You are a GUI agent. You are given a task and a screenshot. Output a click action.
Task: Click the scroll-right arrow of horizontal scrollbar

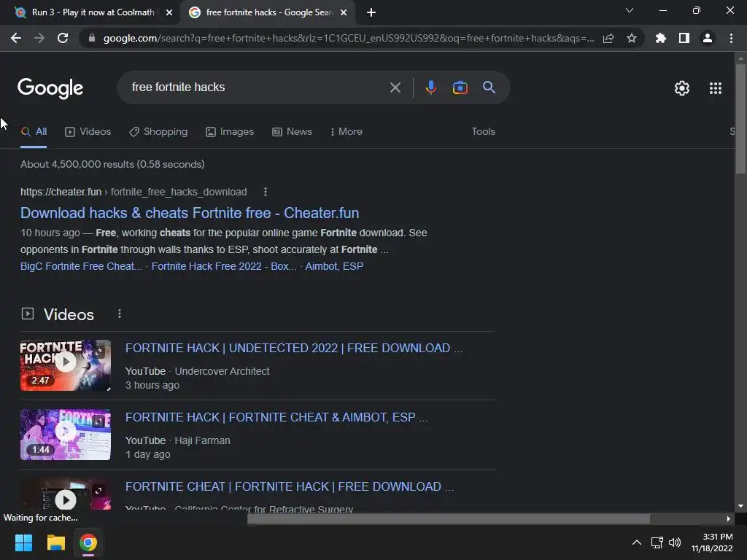[729, 518]
